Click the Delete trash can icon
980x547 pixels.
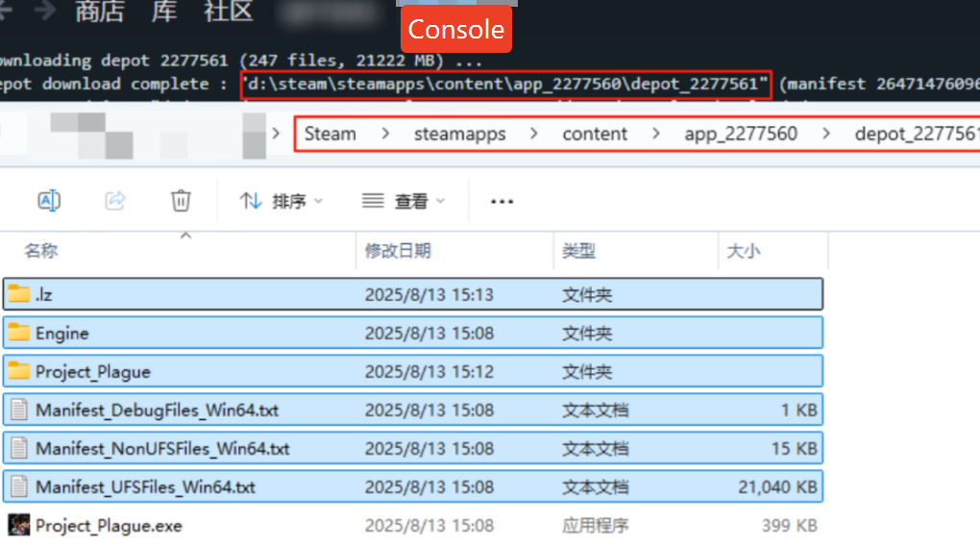coord(181,201)
